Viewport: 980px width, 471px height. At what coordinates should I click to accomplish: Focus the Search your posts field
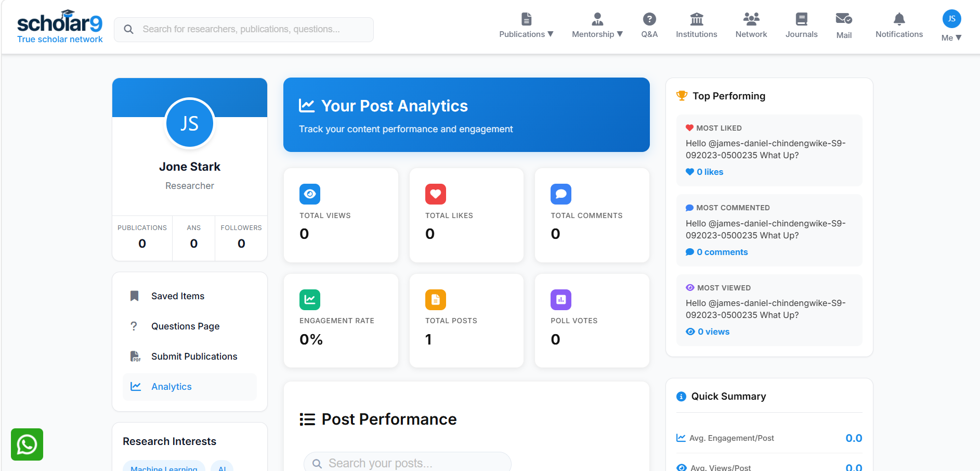click(x=408, y=463)
